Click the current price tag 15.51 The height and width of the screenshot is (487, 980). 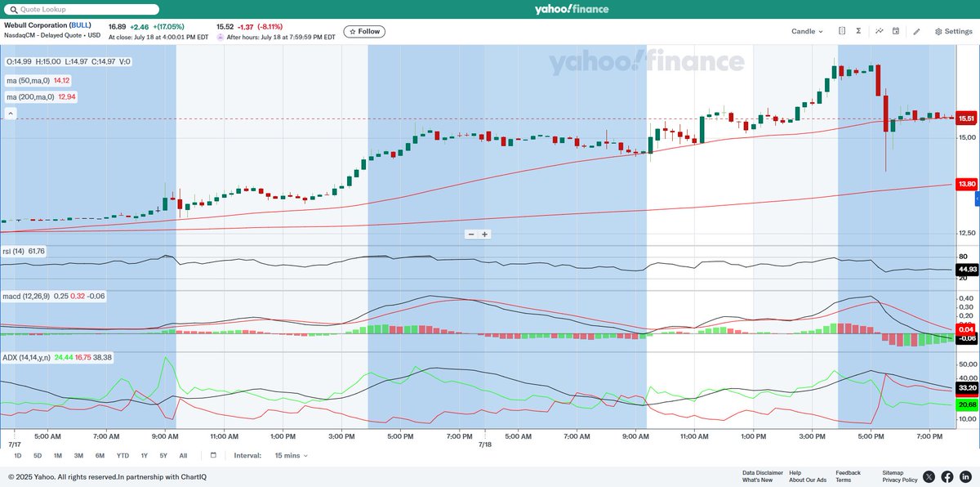(x=967, y=118)
